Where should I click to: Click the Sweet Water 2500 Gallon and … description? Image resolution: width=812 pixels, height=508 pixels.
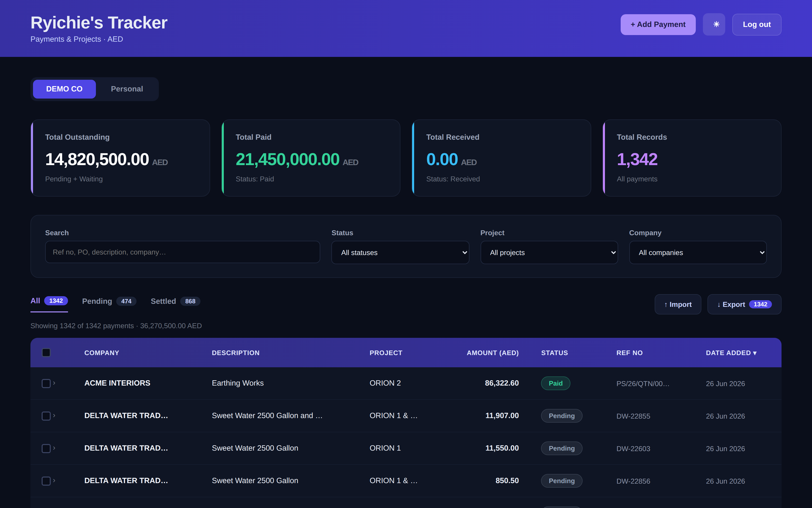[267, 416]
